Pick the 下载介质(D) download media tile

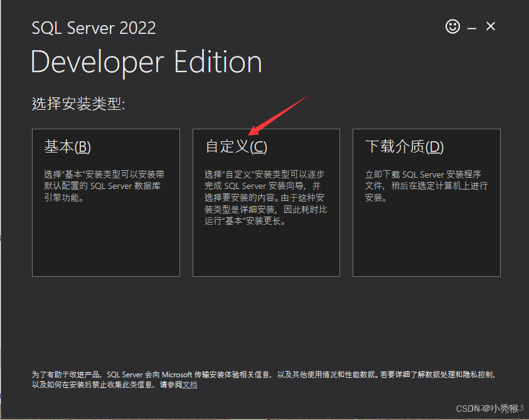pyautogui.click(x=426, y=202)
